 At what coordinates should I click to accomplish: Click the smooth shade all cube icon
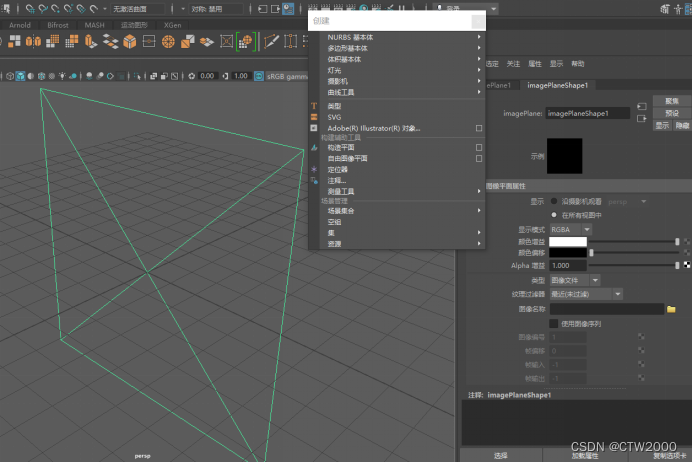pyautogui.click(x=20, y=76)
